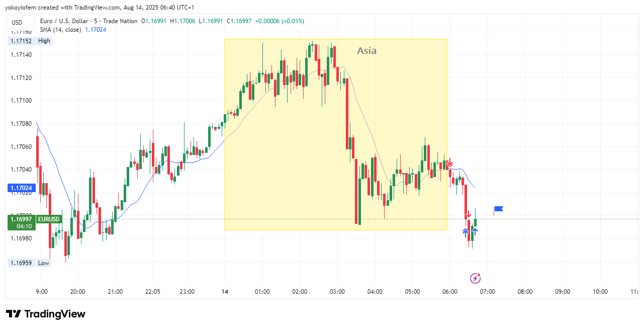Image resolution: width=644 pixels, height=329 pixels.
Task: Click the blue flag marker
Action: [499, 209]
